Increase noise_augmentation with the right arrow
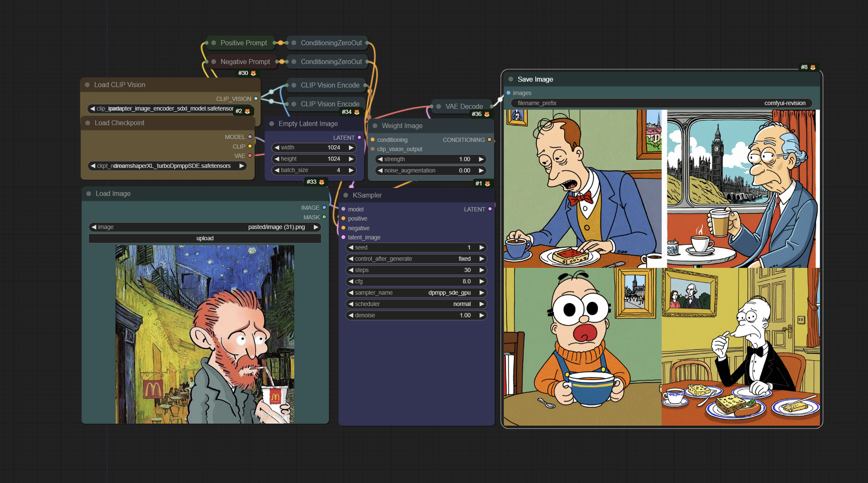This screenshot has height=483, width=868. [x=481, y=171]
